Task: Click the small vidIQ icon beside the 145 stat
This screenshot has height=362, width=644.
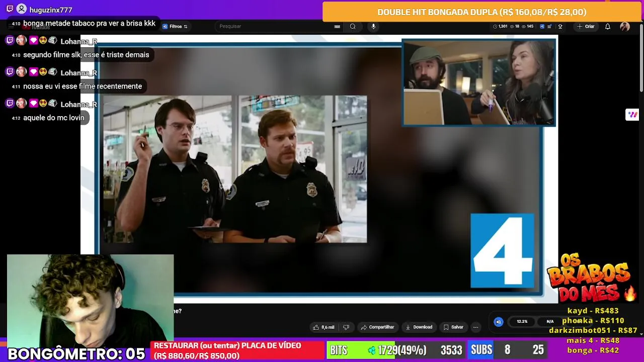Action: (x=542, y=27)
